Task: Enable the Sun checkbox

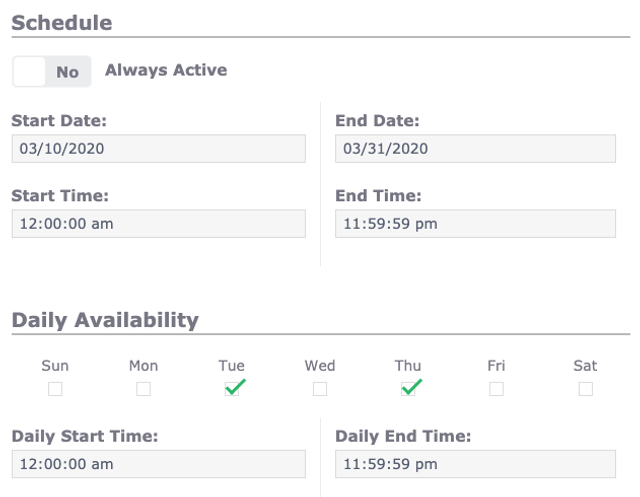Action: pyautogui.click(x=55, y=389)
